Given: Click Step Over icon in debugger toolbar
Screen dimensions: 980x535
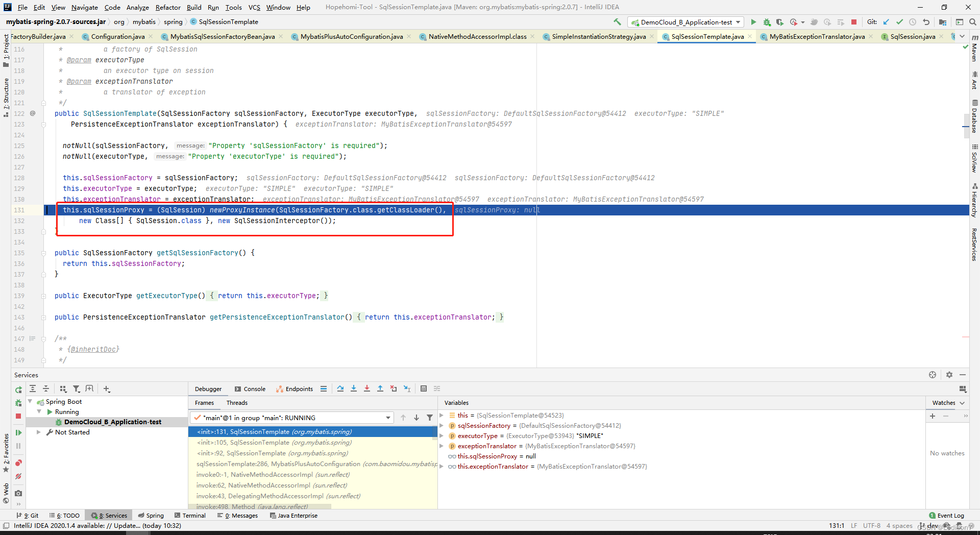Looking at the screenshot, I should (340, 388).
